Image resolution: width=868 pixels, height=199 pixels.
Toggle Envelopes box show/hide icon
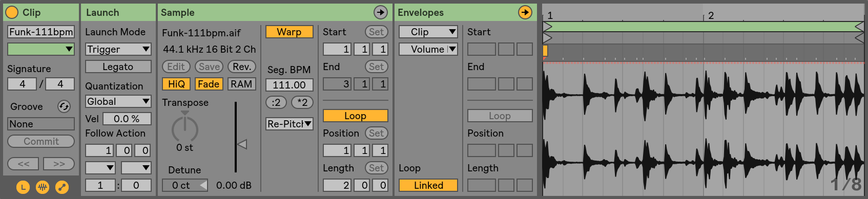(62, 187)
